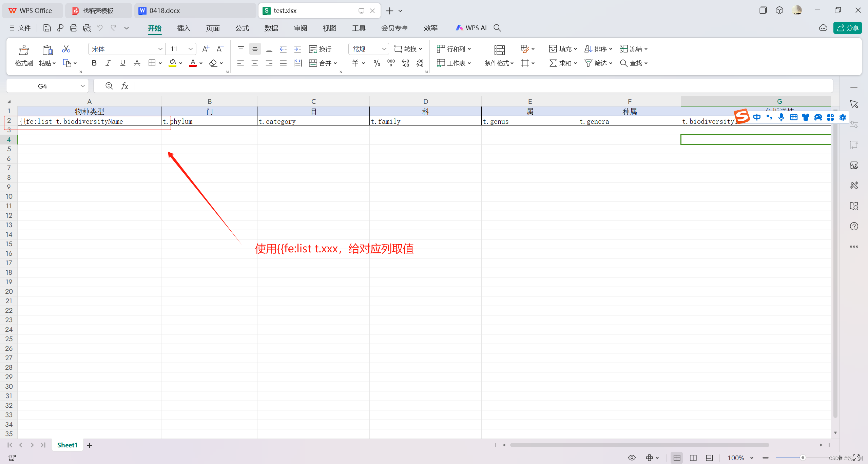Click the Cut scissors icon
This screenshot has width=868, height=464.
pyautogui.click(x=66, y=49)
